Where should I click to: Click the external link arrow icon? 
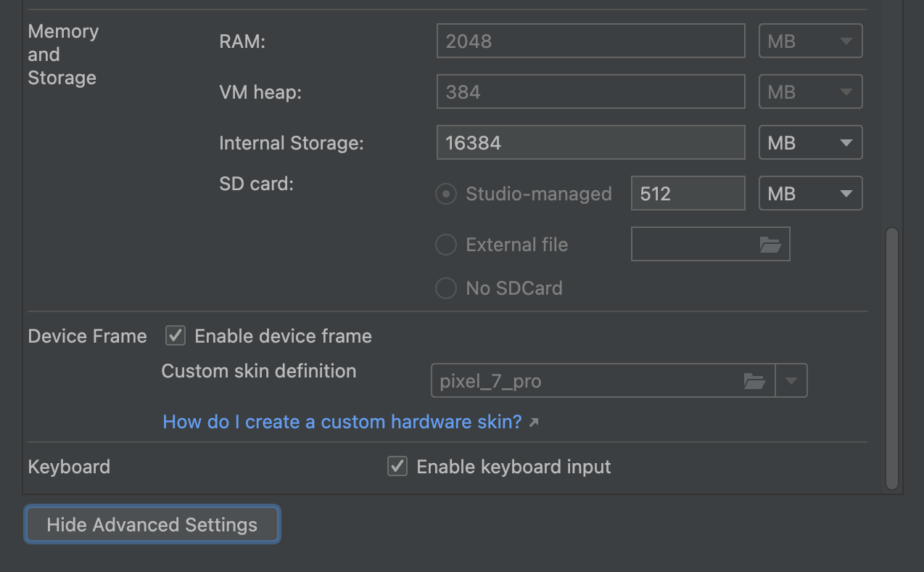pos(534,422)
